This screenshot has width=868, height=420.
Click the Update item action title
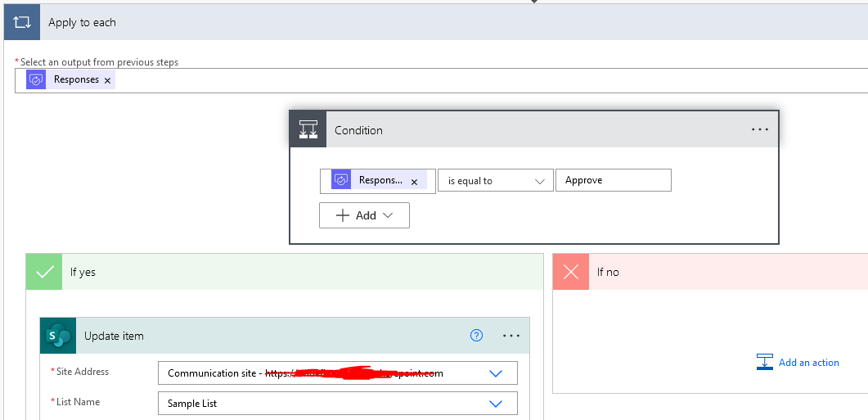[114, 336]
